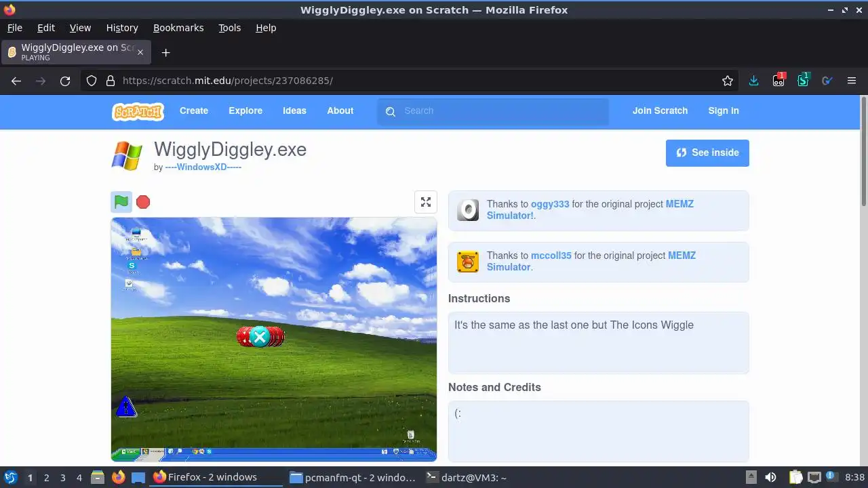Open the History menu
This screenshot has width=868, height=488.
[x=122, y=28]
